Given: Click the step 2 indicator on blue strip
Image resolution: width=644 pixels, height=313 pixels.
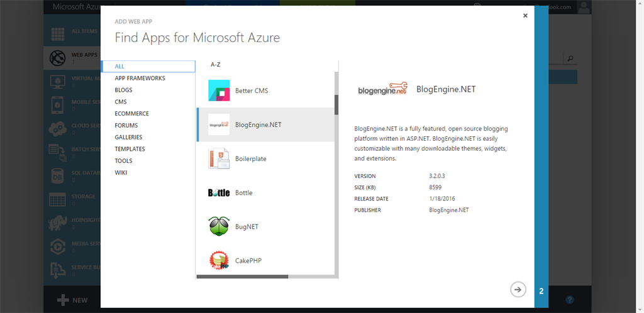Looking at the screenshot, I should [x=541, y=291].
